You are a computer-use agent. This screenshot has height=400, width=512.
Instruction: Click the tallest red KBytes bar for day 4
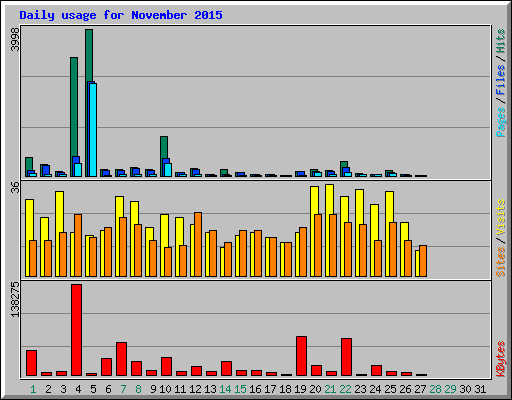(76, 330)
